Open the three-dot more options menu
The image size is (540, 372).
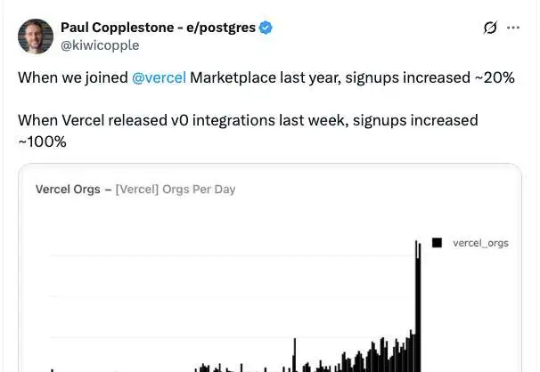coord(513,28)
